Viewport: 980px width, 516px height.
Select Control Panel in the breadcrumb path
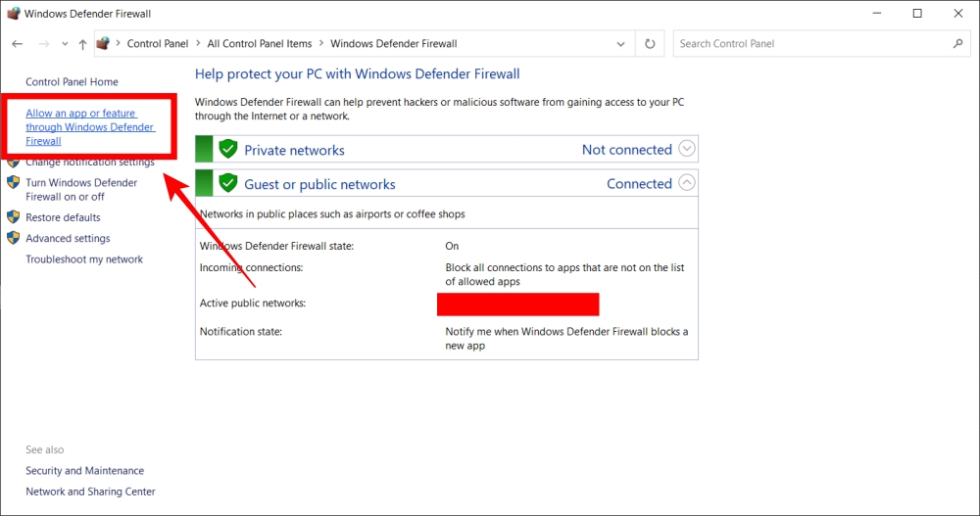pos(158,44)
